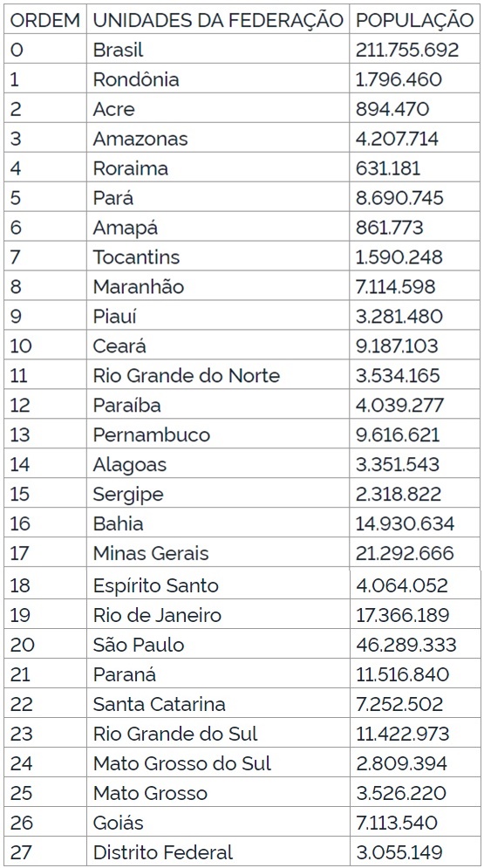Screen dimensions: 484x868
Task: Select the Ceará cell
Action: click(218, 346)
